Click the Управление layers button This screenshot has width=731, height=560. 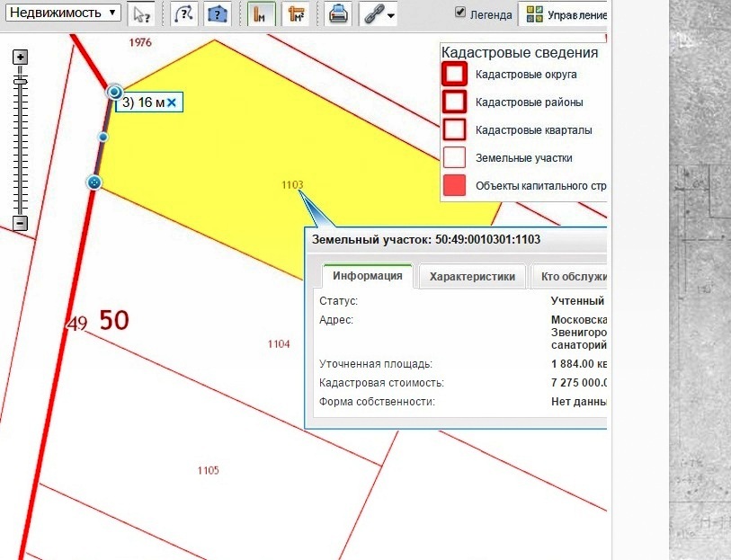coord(566,14)
